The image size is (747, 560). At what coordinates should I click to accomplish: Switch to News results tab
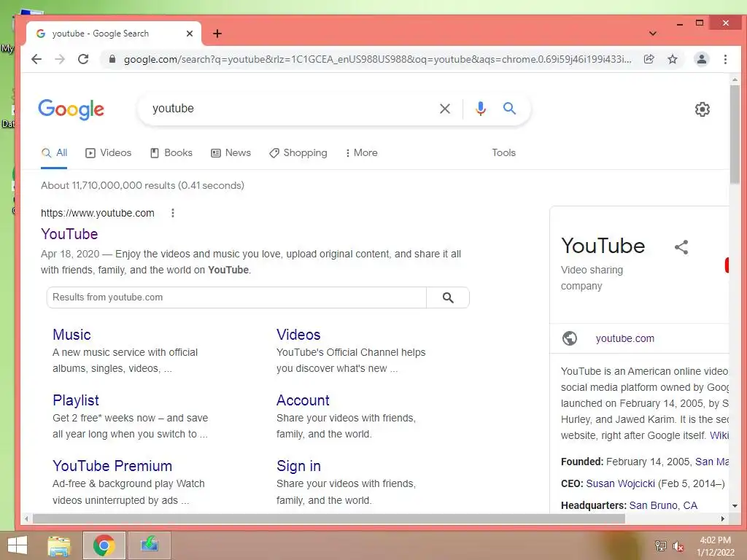(x=231, y=153)
